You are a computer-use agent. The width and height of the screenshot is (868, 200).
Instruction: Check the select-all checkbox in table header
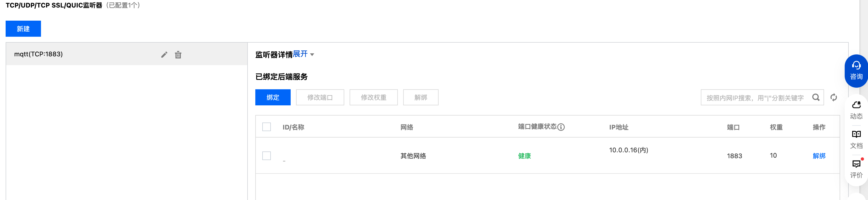pos(267,127)
